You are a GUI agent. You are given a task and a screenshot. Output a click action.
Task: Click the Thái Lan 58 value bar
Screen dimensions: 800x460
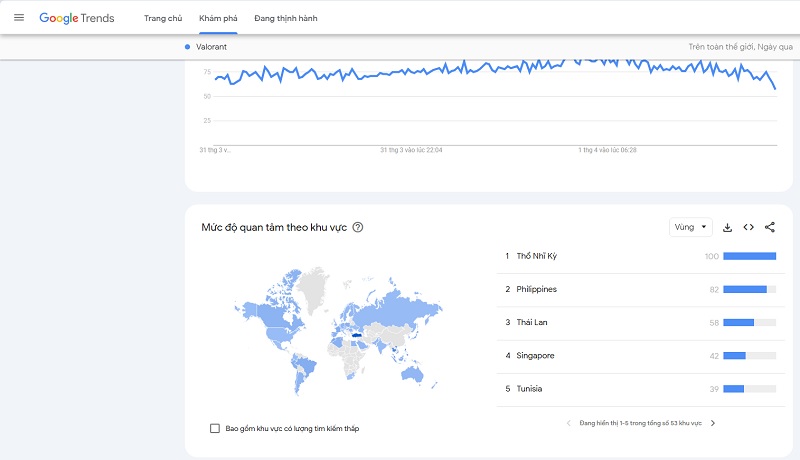(749, 322)
